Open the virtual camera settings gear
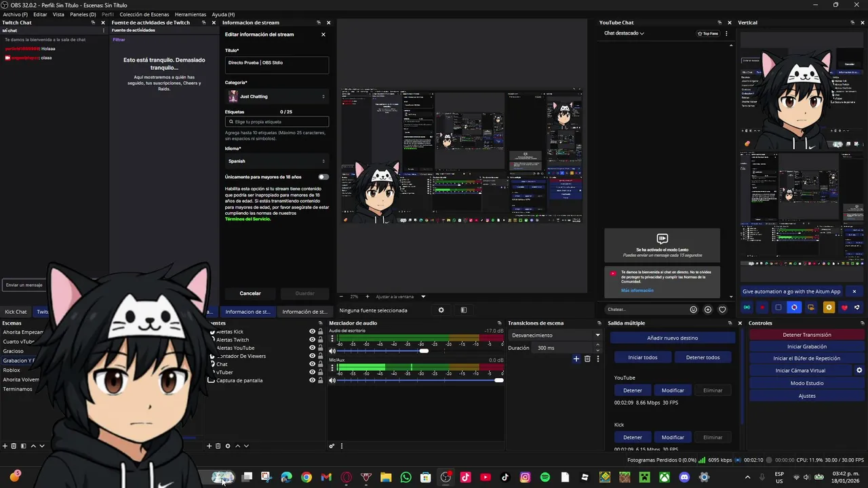 (x=859, y=370)
